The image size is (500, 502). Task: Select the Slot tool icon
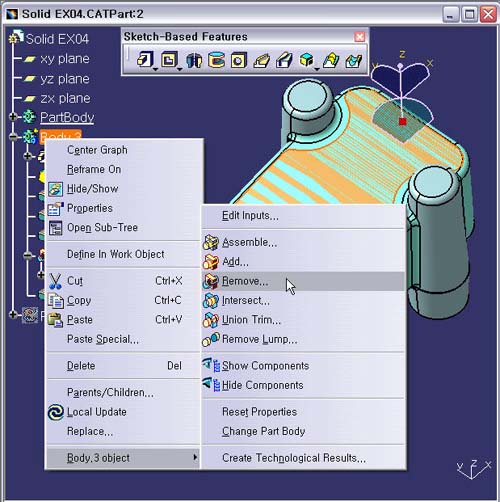click(284, 61)
